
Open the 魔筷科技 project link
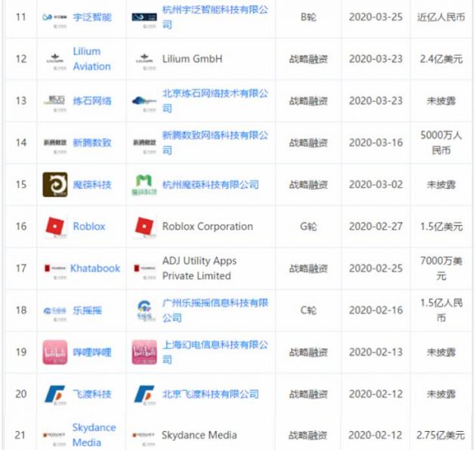click(92, 184)
